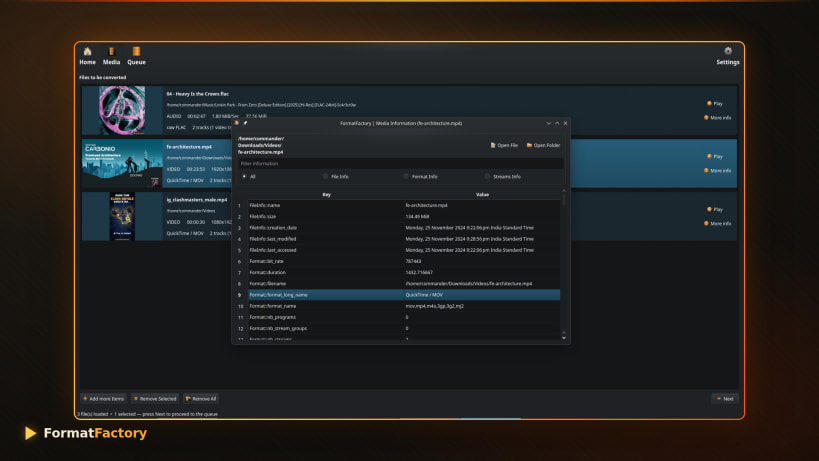Click the FormatFactory app icon in dialog titlebar
Screen dimensions: 819x461
237,123
